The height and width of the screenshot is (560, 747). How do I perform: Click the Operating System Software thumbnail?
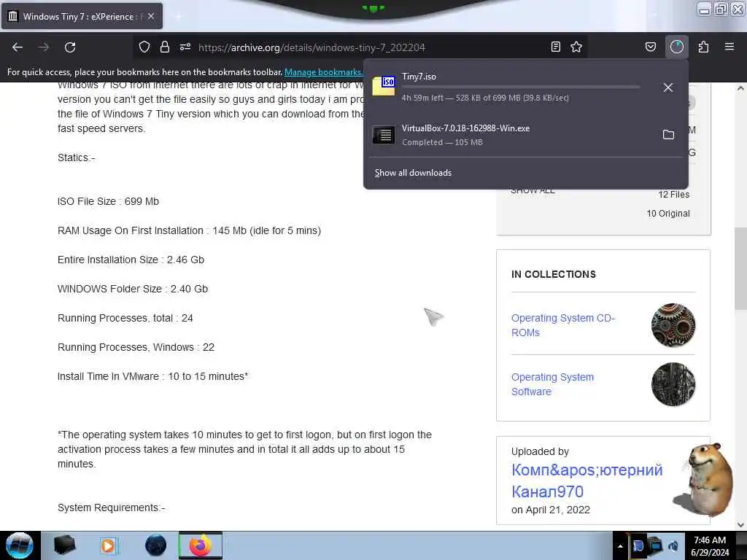[x=673, y=384]
